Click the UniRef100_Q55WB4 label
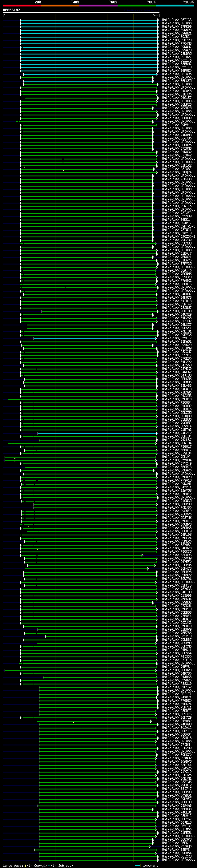The height and width of the screenshot is (868, 197). (x=177, y=460)
